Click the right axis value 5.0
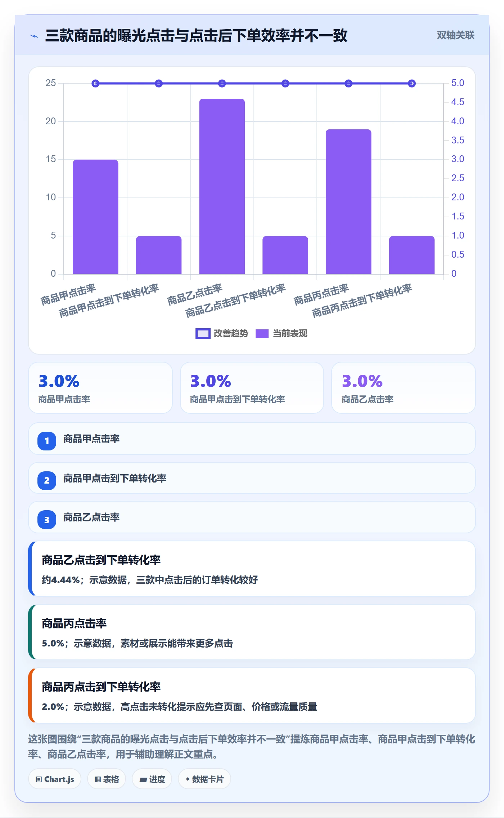Image resolution: width=504 pixels, height=818 pixels. (x=458, y=83)
